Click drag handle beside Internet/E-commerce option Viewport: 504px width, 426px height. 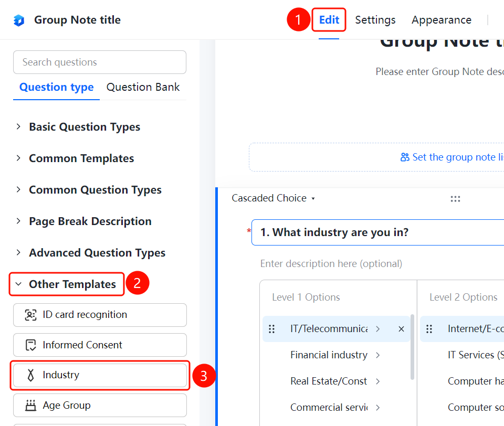tap(429, 329)
